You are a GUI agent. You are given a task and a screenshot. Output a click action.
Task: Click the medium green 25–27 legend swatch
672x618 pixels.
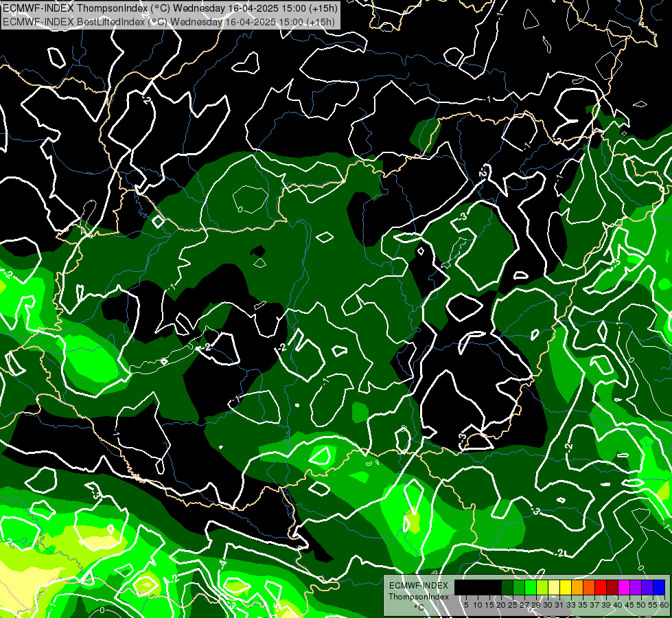[519, 587]
